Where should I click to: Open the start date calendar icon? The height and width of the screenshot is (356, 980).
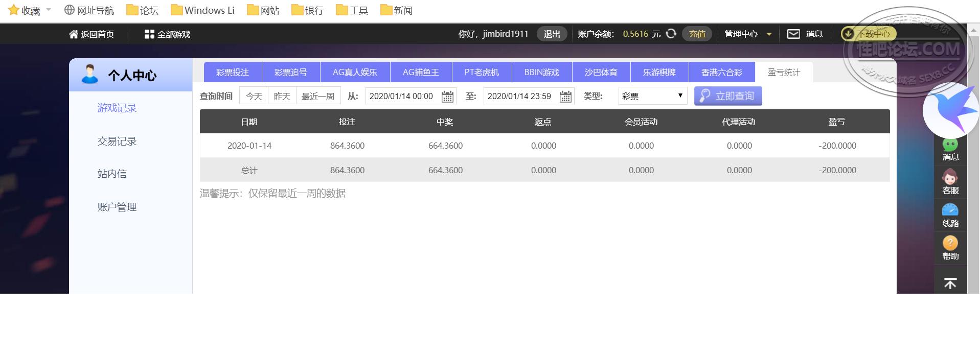[x=447, y=97]
